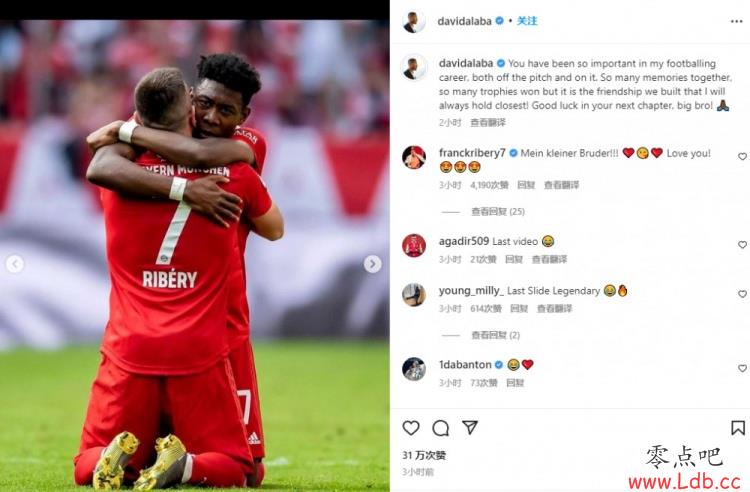The height and width of the screenshot is (492, 750).
Task: Expand 25 replies under franckribery7 comment
Action: (x=497, y=211)
